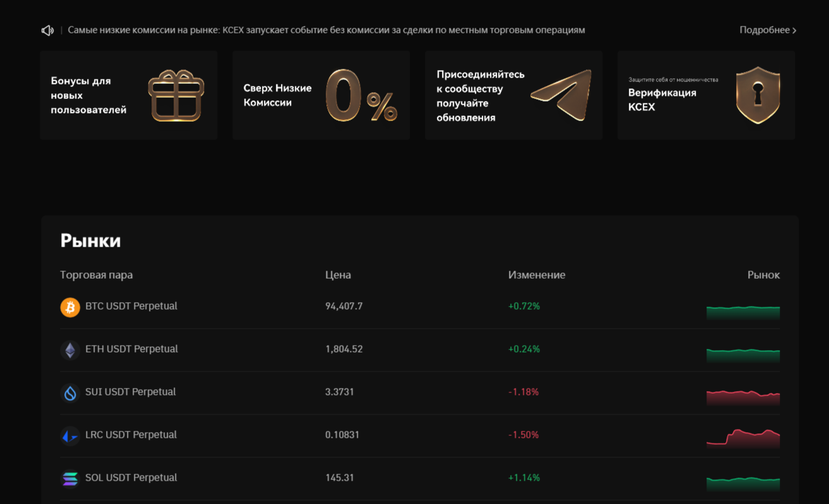Select the BTC price 94,407.7
829x504 pixels.
344,307
